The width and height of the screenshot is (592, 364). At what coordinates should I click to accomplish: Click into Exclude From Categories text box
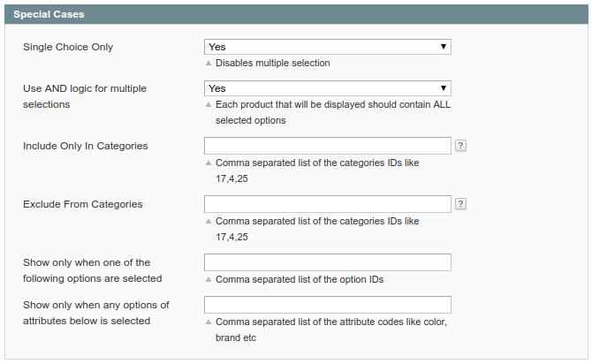pos(327,204)
